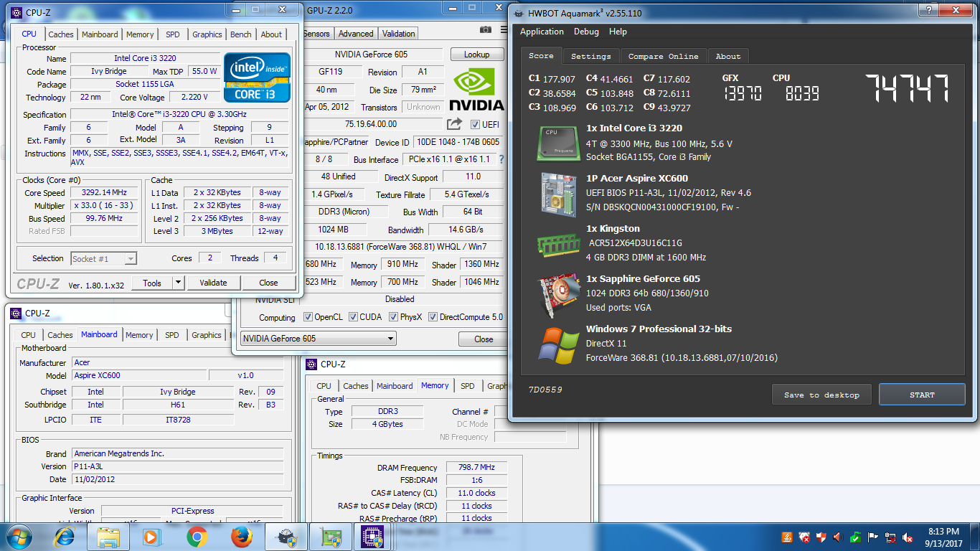The height and width of the screenshot is (551, 980).
Task: Click the taskbar clock showing 8:13 PM
Action: coord(943,537)
